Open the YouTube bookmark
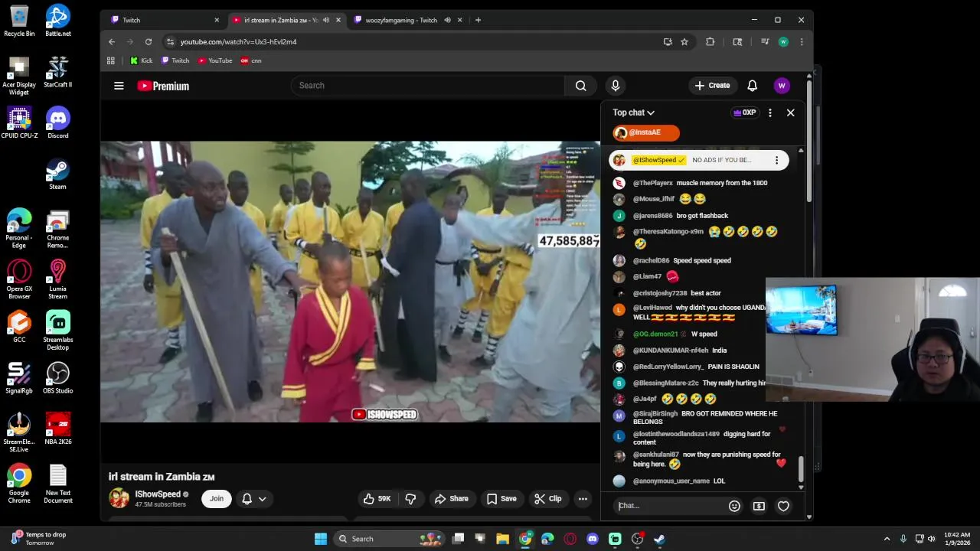 (x=214, y=60)
